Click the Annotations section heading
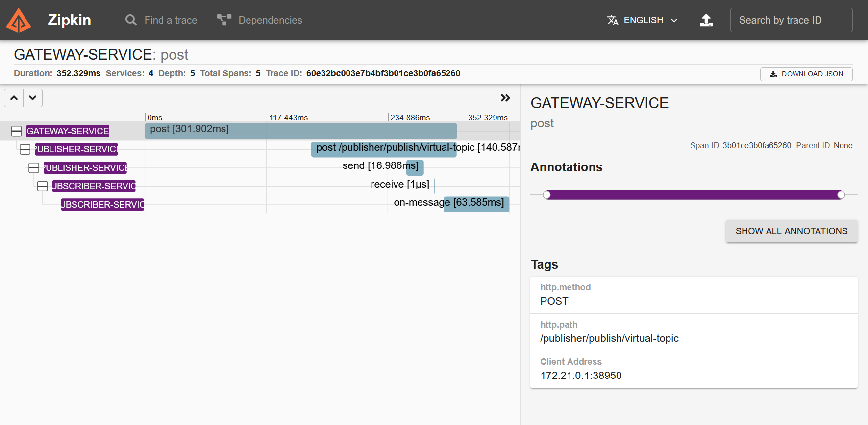 (x=567, y=167)
